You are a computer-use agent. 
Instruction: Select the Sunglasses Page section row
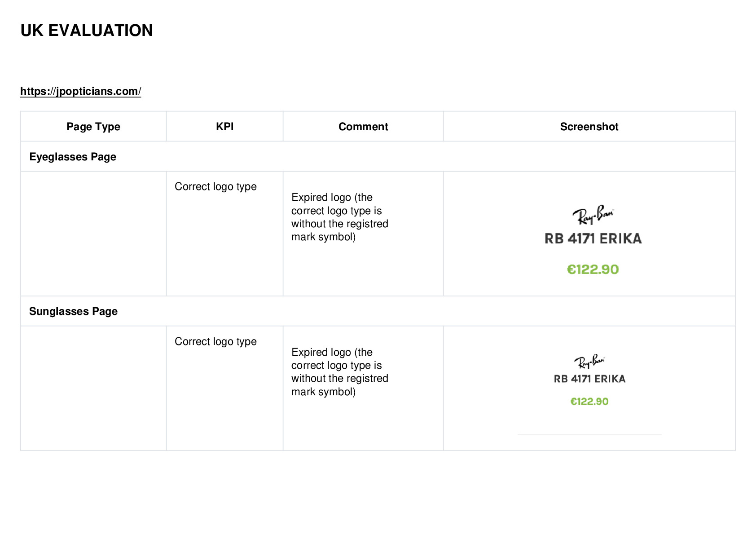point(378,311)
